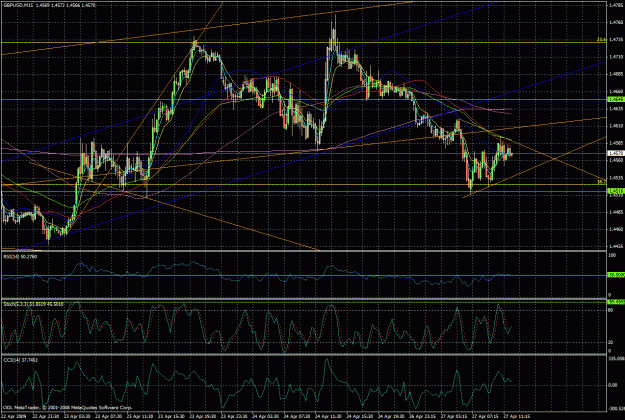Viewport: 625px width, 420px height.
Task: Select the yellow Fibonacci 23.6 horizontal line
Action: click(x=303, y=42)
